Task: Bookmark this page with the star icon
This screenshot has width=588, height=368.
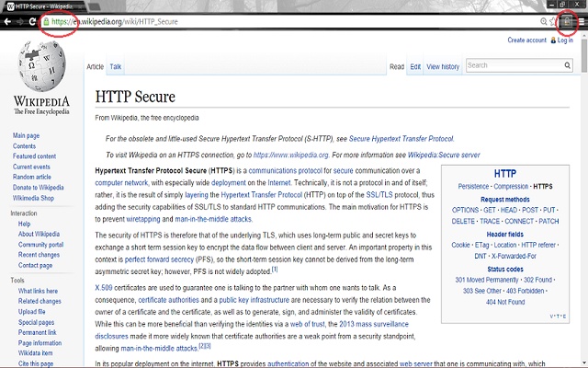Action: click(553, 21)
